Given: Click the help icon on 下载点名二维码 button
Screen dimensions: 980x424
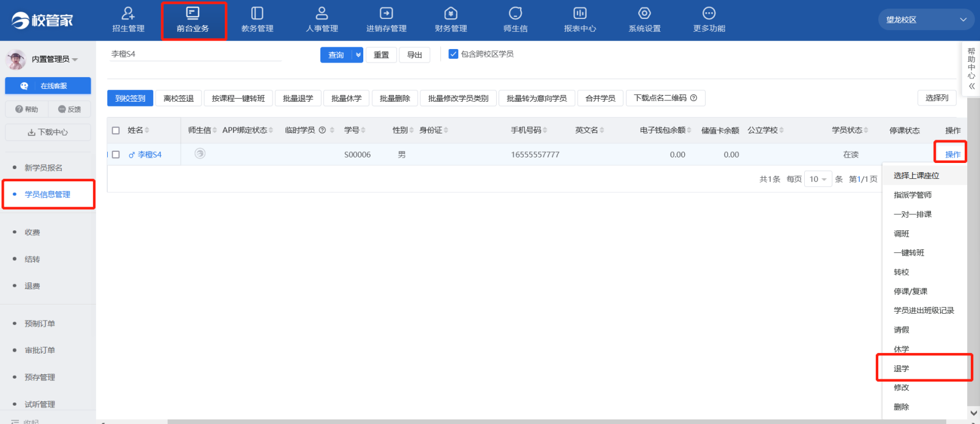Looking at the screenshot, I should 693,98.
